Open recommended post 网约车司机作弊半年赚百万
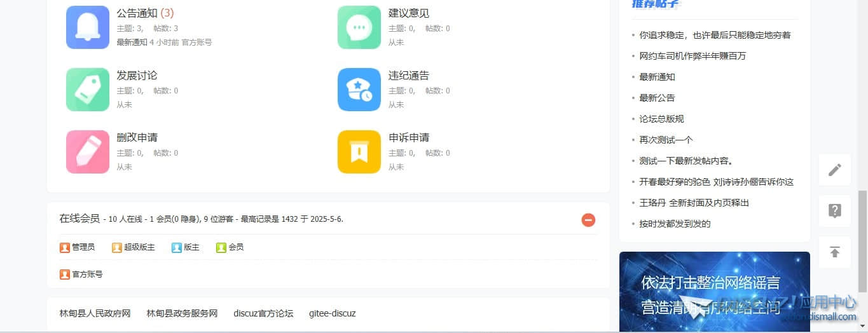 tap(692, 56)
